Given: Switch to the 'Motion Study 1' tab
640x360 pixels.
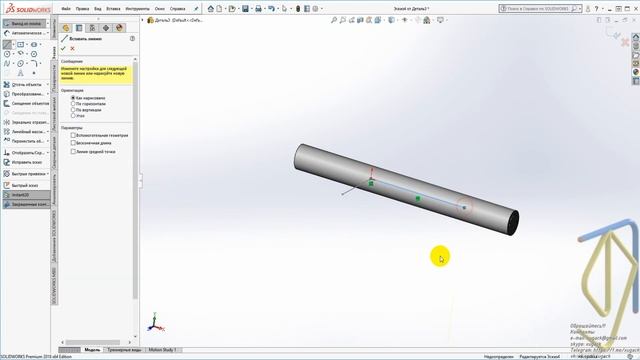Looking at the screenshot, I should pos(162,350).
